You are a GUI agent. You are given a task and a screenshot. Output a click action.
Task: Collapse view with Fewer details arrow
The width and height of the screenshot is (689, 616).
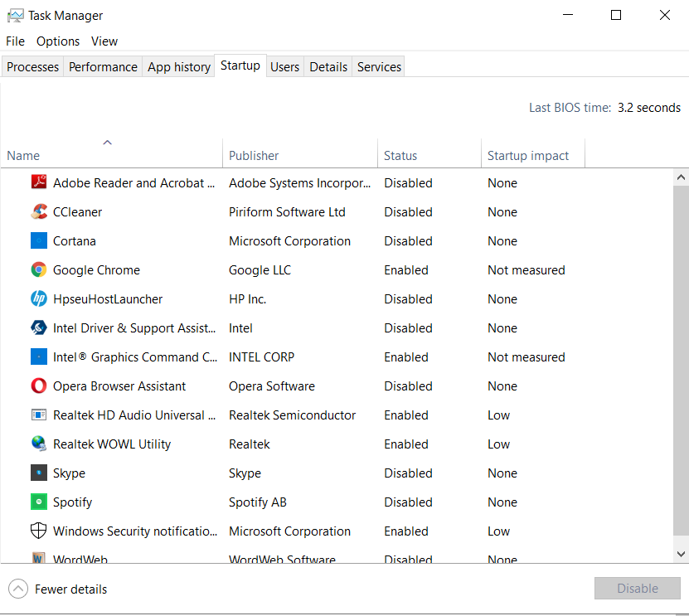18,589
